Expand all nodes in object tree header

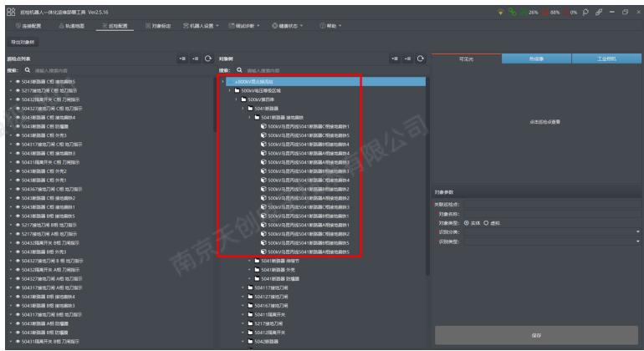[x=394, y=58]
